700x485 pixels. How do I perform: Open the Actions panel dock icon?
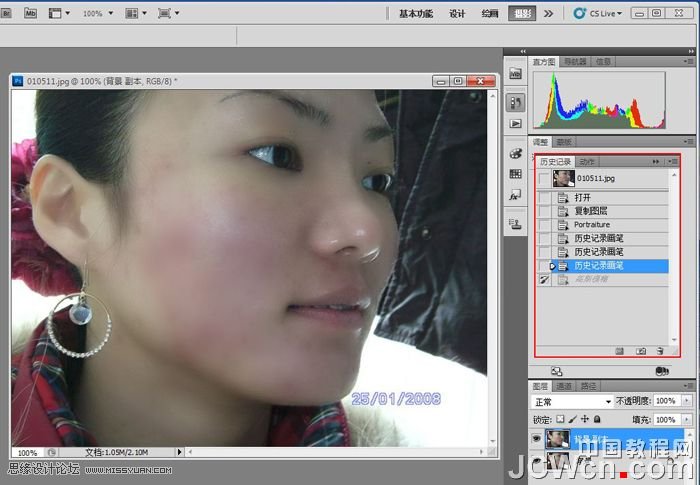(x=515, y=123)
